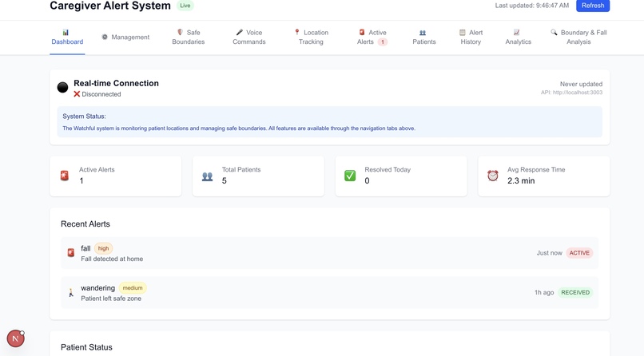Click the red X Disconnected icon

click(77, 94)
